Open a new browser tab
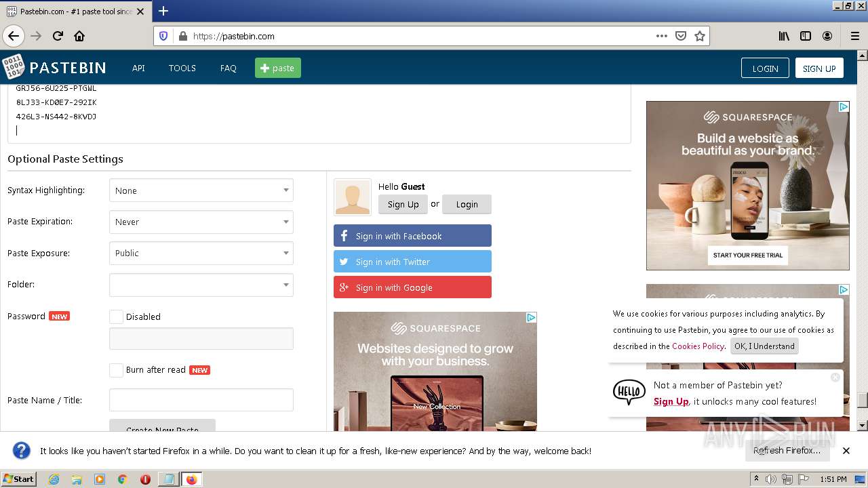Screen dimensions: 868x488 coord(163,11)
